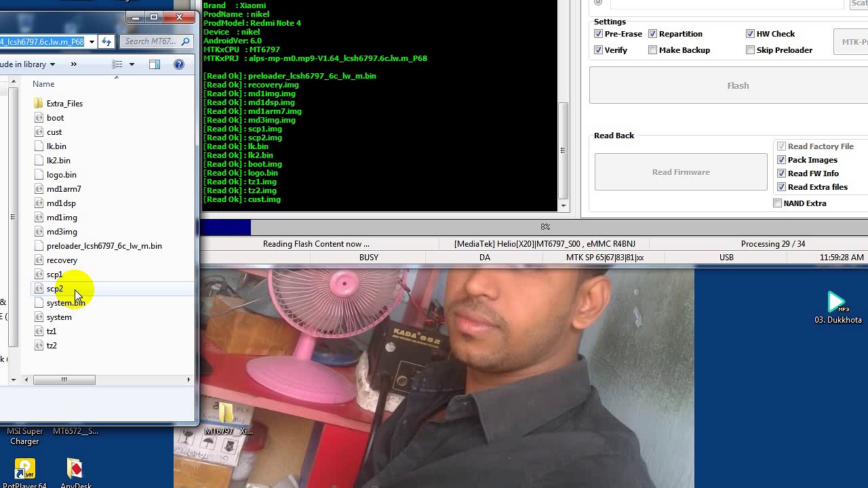The width and height of the screenshot is (868, 488).
Task: Toggle Pre-Erase checkbox
Action: (x=598, y=34)
